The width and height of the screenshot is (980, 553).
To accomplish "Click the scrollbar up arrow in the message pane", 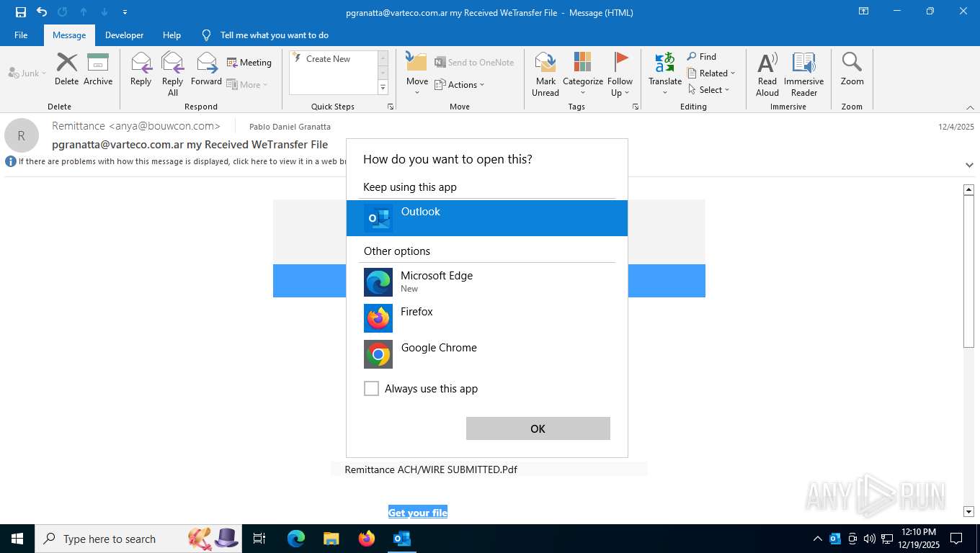I will coord(969,189).
